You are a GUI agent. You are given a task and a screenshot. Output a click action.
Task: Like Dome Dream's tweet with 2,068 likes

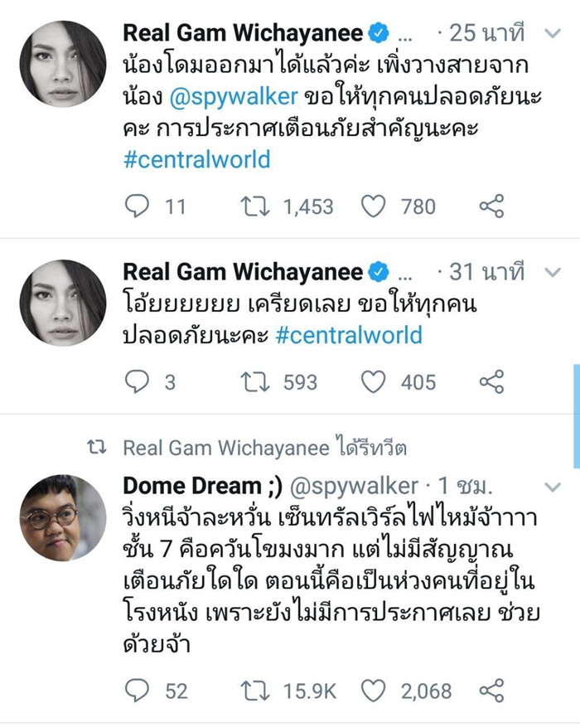[x=374, y=691]
